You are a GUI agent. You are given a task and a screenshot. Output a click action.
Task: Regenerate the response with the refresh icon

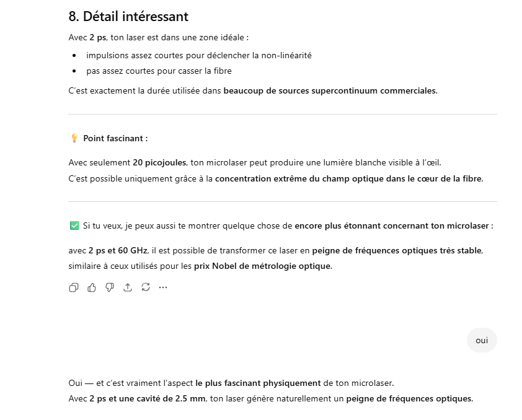[x=146, y=287]
